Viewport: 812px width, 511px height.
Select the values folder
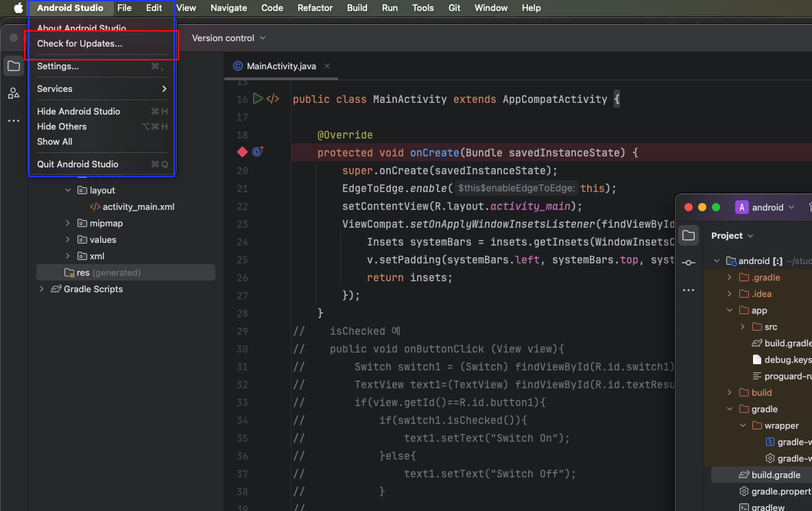pos(103,239)
